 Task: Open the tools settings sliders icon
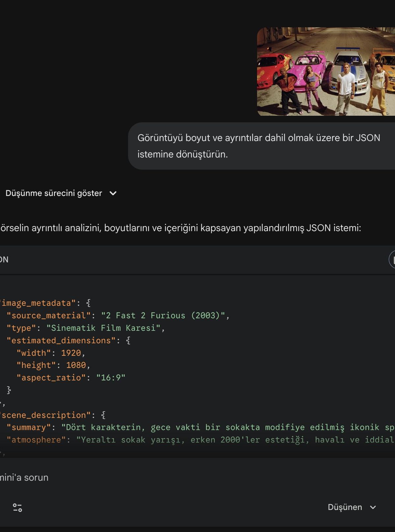tap(17, 507)
